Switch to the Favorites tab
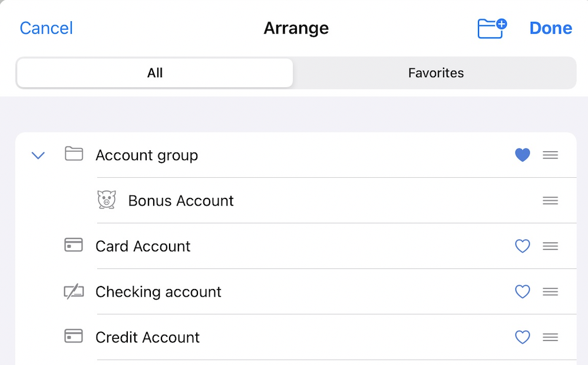This screenshot has height=365, width=588. pos(435,73)
